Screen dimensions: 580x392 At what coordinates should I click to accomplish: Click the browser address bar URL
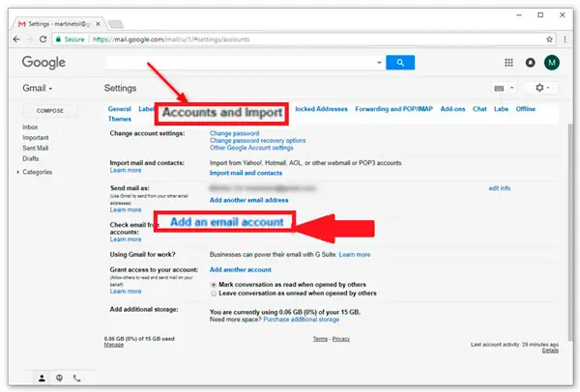pos(171,40)
